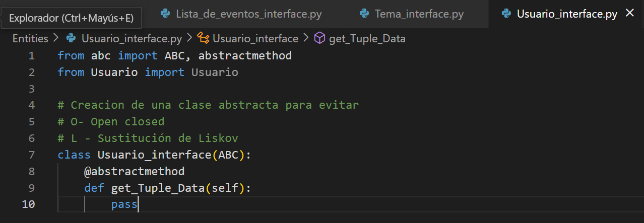This screenshot has height=223, width=644.
Task: Open the Tema_interface.py tab
Action: 418,14
